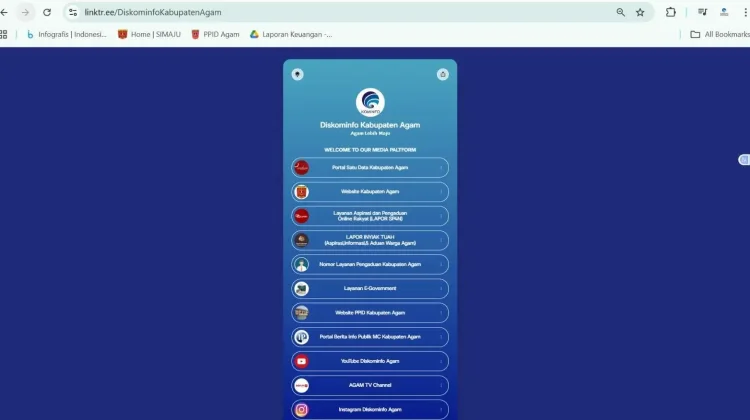Bookmark this page with the star icon

pyautogui.click(x=640, y=12)
